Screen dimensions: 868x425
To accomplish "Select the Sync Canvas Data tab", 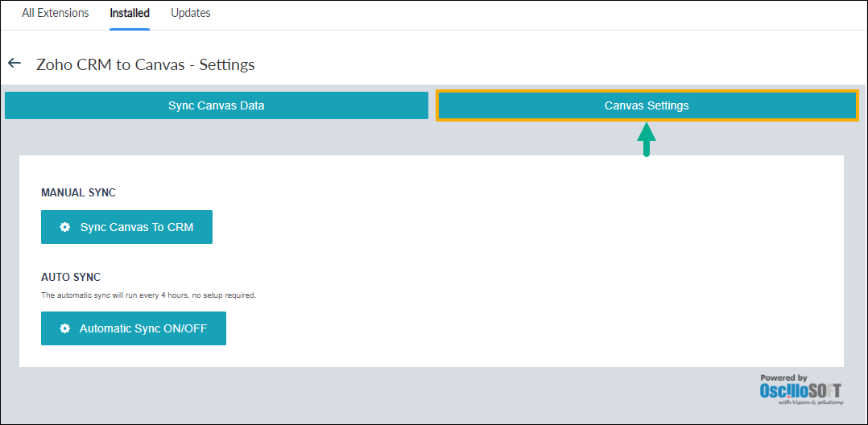I will coord(217,105).
